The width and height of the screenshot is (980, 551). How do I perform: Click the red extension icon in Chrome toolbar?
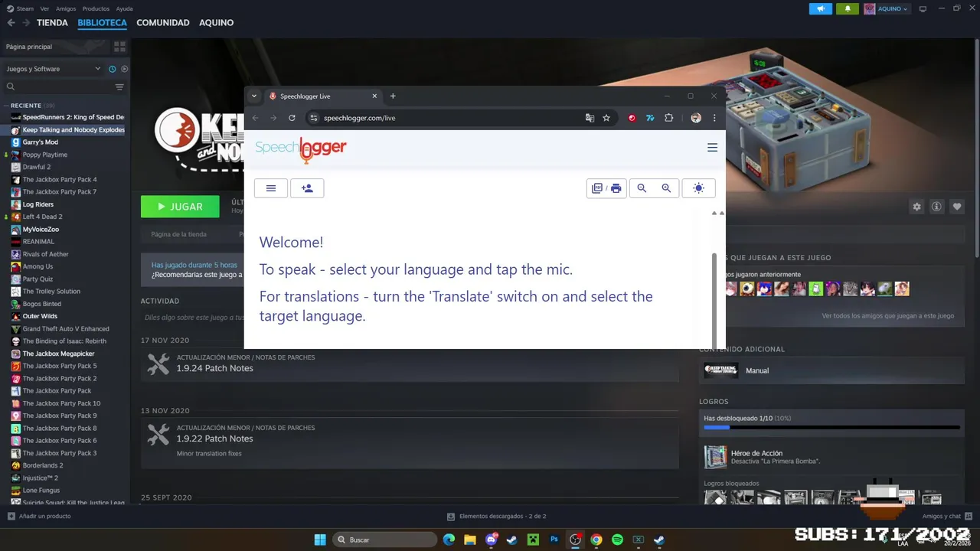pyautogui.click(x=632, y=118)
